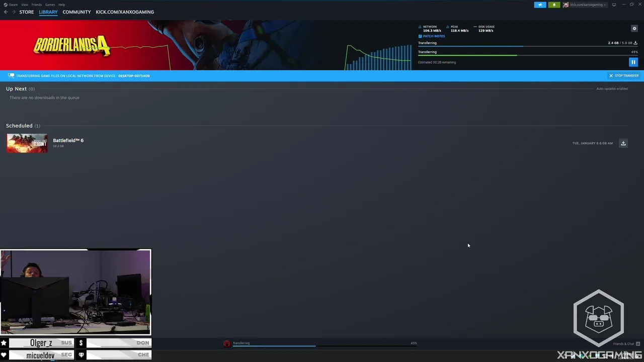This screenshot has width=644, height=362.
Task: Click the blue announcements megaphone icon
Action: pos(540,5)
